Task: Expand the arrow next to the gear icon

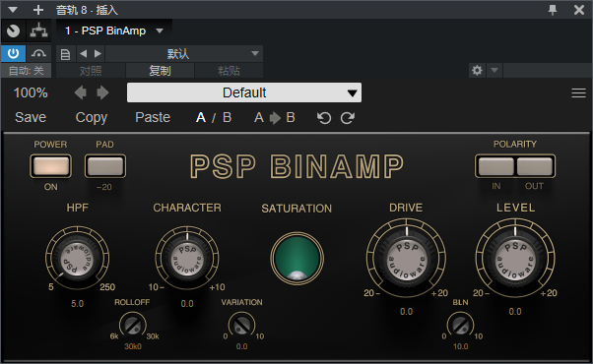Action: (494, 70)
